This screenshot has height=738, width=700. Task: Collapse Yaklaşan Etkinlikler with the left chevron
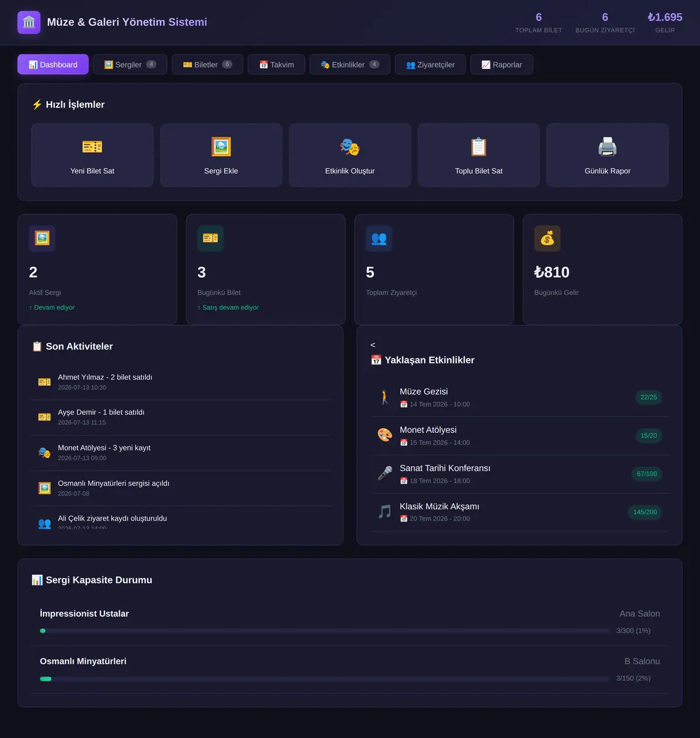click(x=373, y=345)
